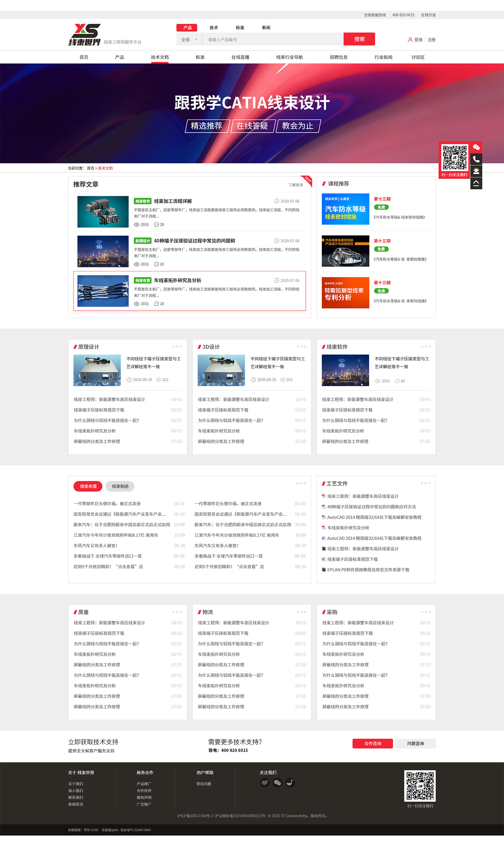Open the Douyin icon in footer

[290, 782]
